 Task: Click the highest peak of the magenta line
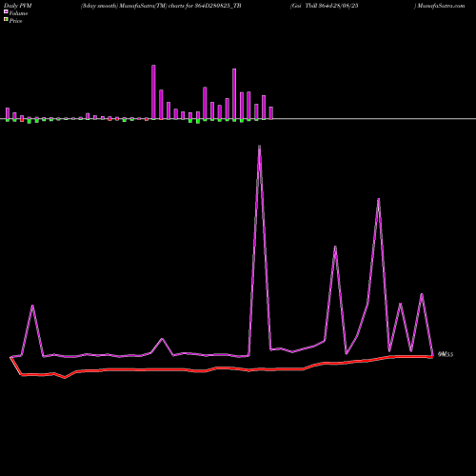[259, 147]
